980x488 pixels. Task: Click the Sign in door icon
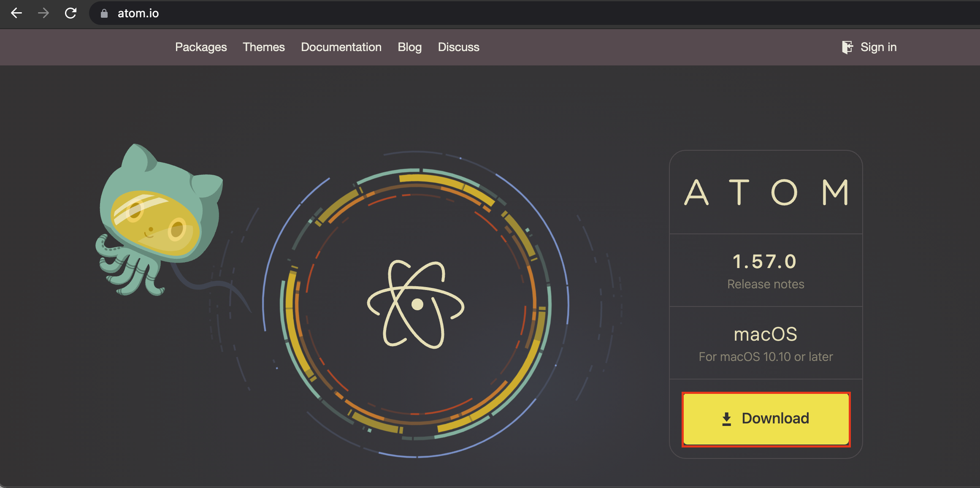point(847,47)
